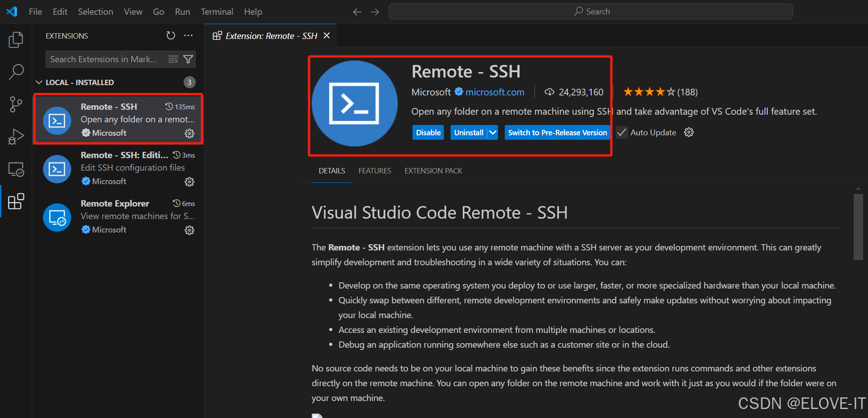Click the VS Code logo icon
Screen dimensions: 868x418
[x=12, y=12]
